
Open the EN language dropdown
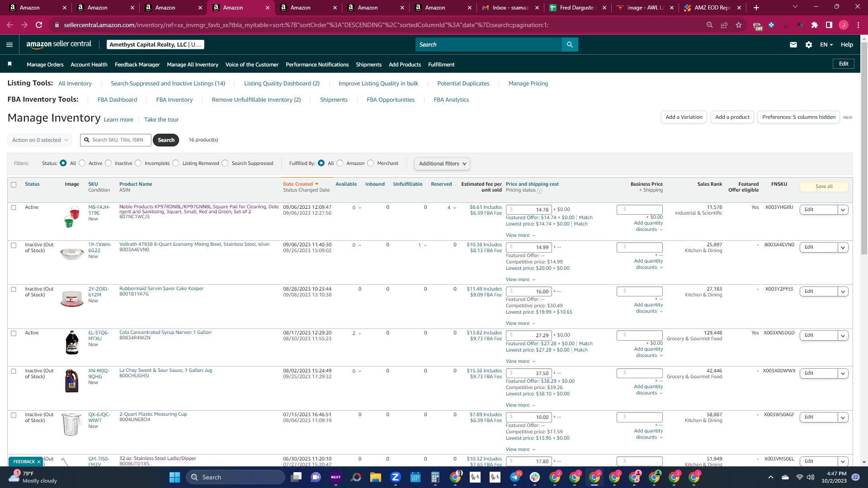[x=826, y=45]
